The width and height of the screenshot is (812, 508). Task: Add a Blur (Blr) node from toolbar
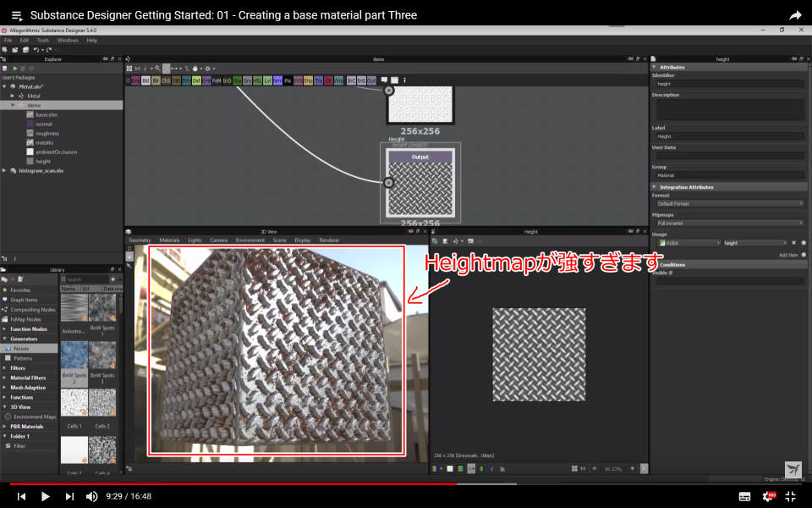tap(156, 80)
